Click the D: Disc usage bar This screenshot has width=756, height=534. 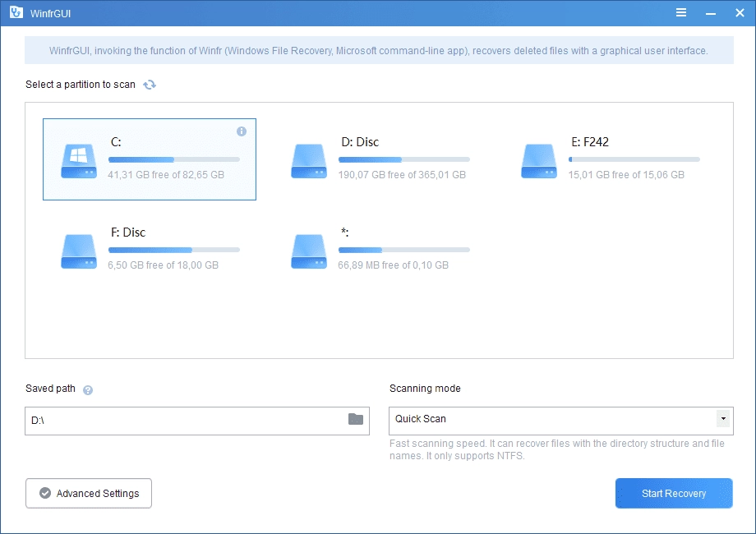click(404, 159)
